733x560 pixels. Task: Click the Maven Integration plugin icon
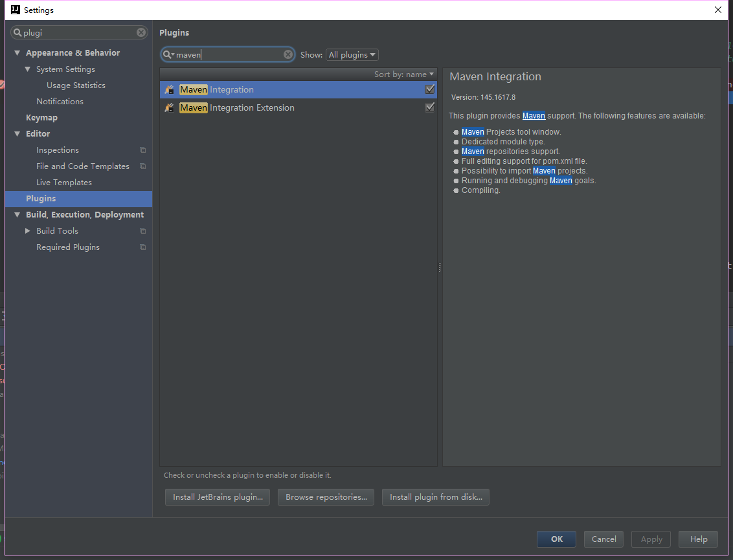[169, 90]
